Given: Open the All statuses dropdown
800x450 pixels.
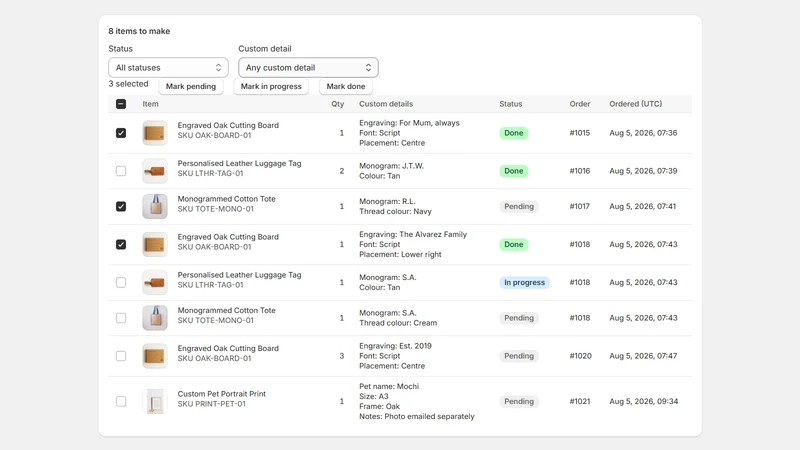Looking at the screenshot, I should tap(168, 67).
